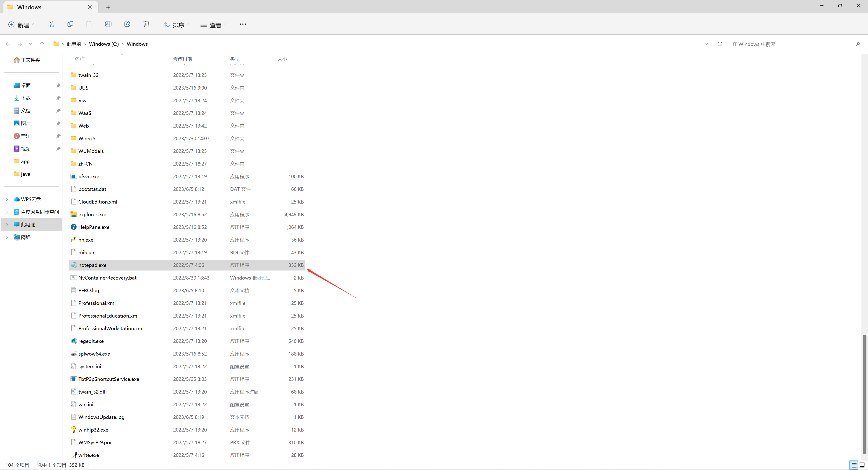Sort by 修改日期 column header
Screen dimensions: 868x470
(182, 59)
